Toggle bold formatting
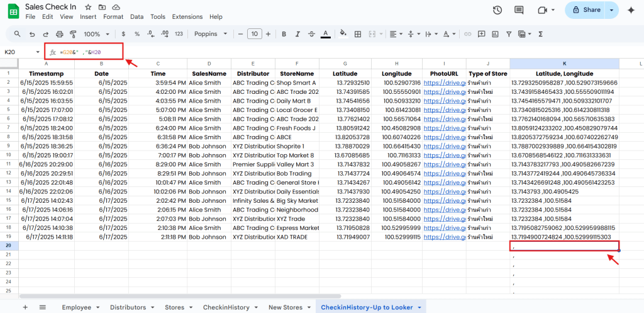Image resolution: width=644 pixels, height=313 pixels. (x=284, y=34)
